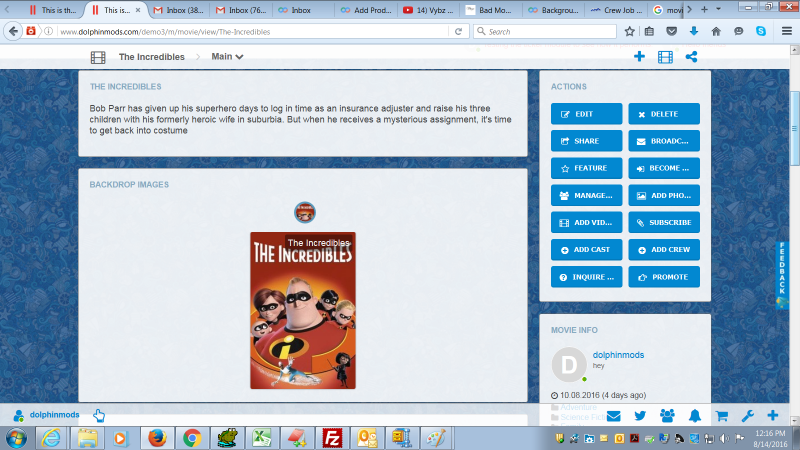Close the active 'This is...' tab
800x450 pixels.
click(x=138, y=10)
